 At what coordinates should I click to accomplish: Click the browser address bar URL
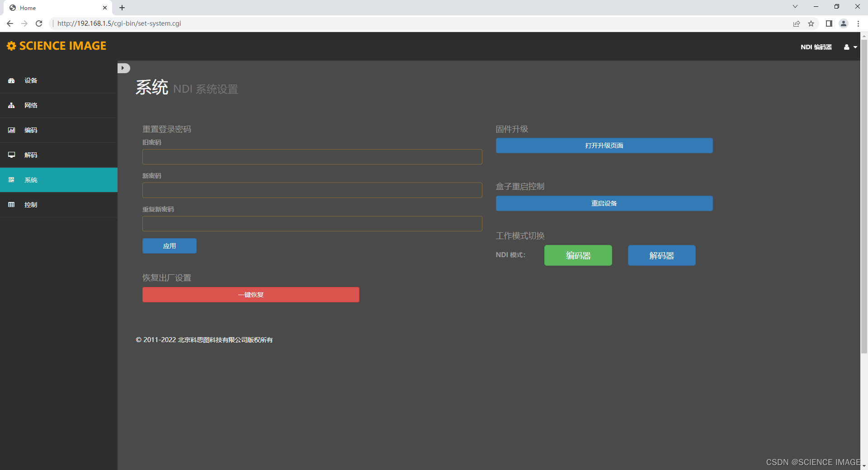pyautogui.click(x=119, y=23)
